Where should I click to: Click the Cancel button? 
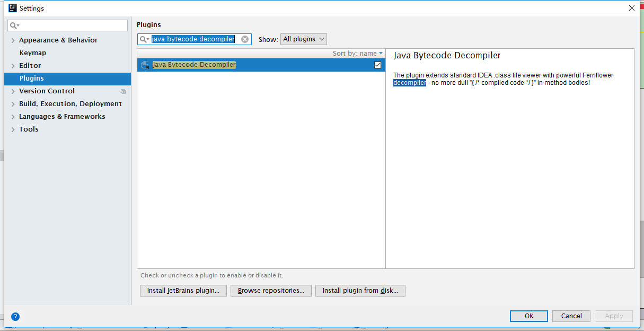[571, 316]
